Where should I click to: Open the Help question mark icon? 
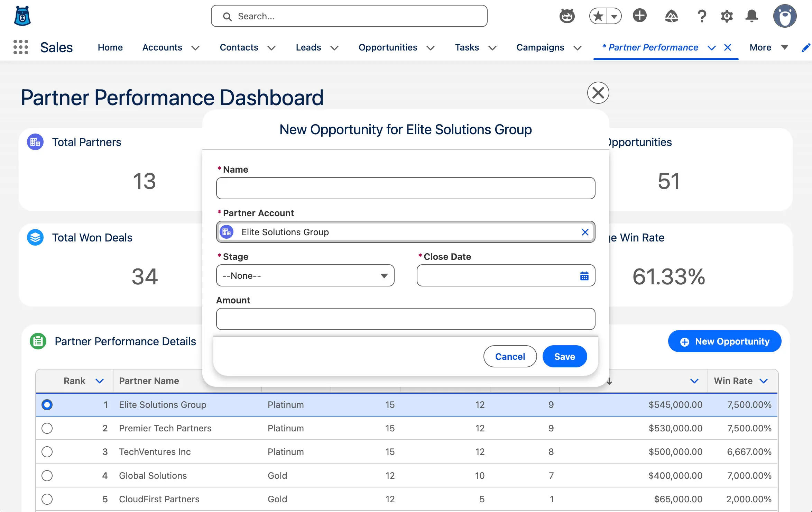coord(702,16)
